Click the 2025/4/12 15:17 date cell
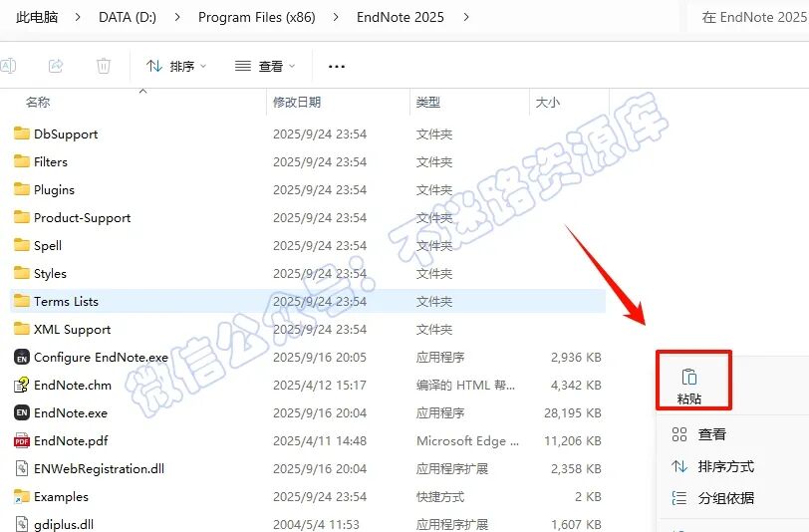 tap(320, 385)
